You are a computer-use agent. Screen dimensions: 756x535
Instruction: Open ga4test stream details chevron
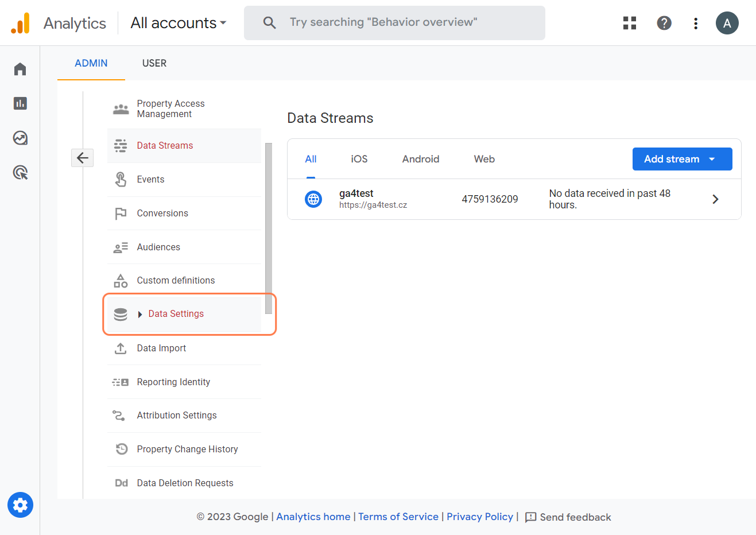pyautogui.click(x=715, y=199)
